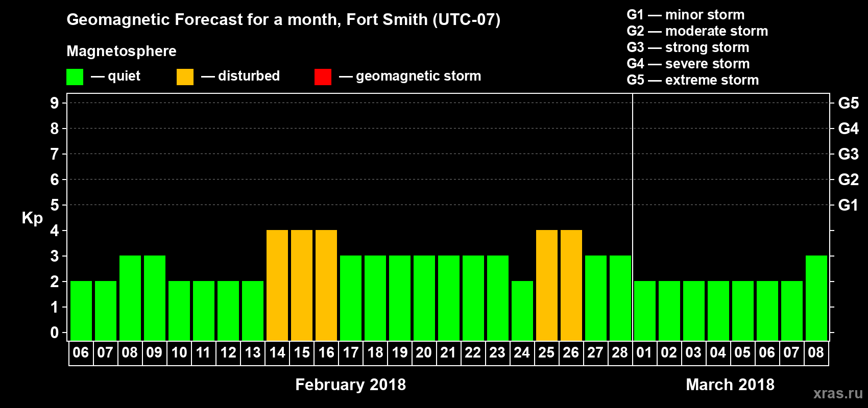Click the G2 right-axis label
Image resolution: width=868 pixels, height=408 pixels.
click(849, 180)
